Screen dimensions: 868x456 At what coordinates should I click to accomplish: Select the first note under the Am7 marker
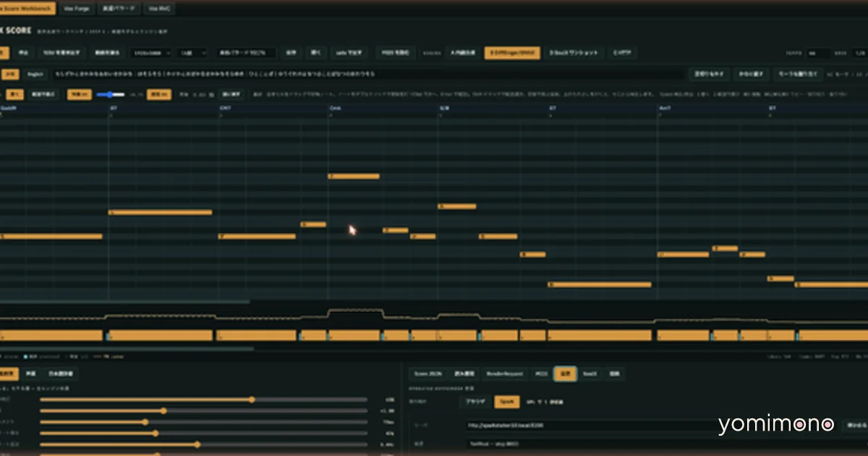point(684,254)
